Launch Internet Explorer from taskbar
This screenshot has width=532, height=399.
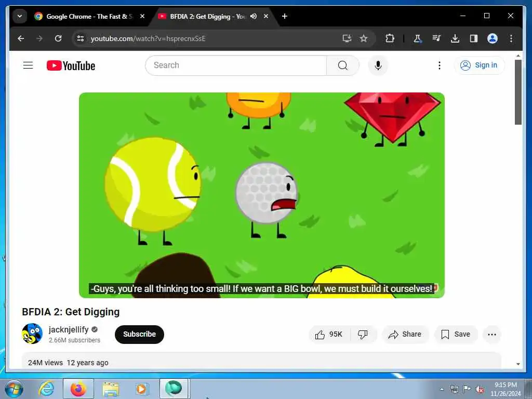pyautogui.click(x=46, y=389)
